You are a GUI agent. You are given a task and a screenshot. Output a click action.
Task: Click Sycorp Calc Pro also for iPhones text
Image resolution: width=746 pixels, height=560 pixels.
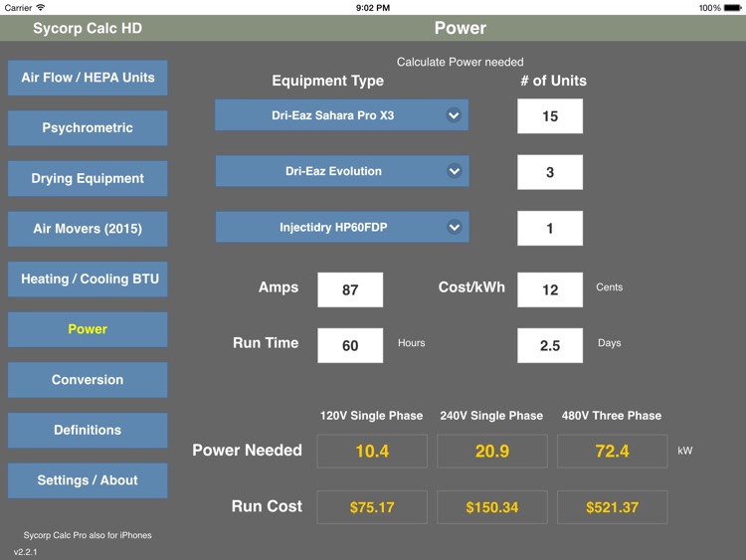pos(88,535)
